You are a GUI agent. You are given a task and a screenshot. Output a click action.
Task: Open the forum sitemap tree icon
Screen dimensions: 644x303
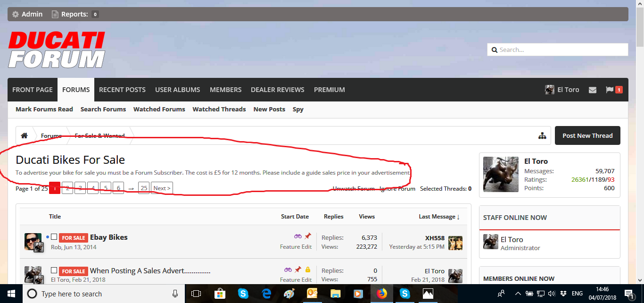coord(542,136)
